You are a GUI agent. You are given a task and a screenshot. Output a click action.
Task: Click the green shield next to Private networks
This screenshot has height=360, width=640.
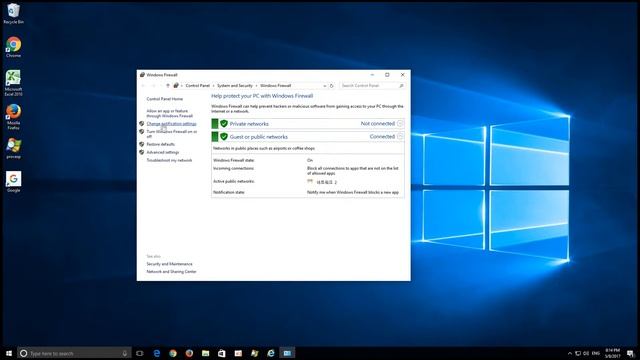224,124
